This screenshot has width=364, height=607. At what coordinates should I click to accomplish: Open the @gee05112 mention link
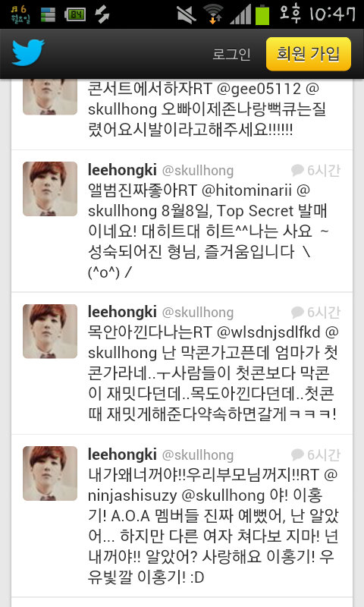click(259, 89)
